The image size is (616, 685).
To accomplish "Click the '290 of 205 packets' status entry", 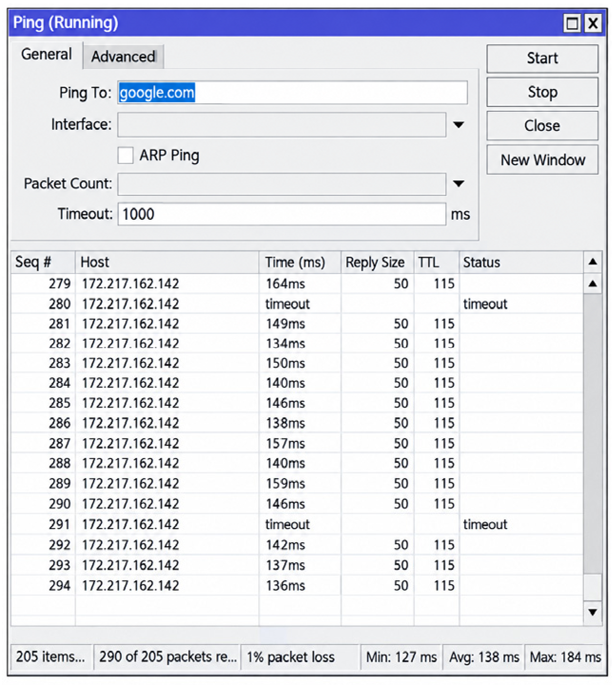I will 167,657.
